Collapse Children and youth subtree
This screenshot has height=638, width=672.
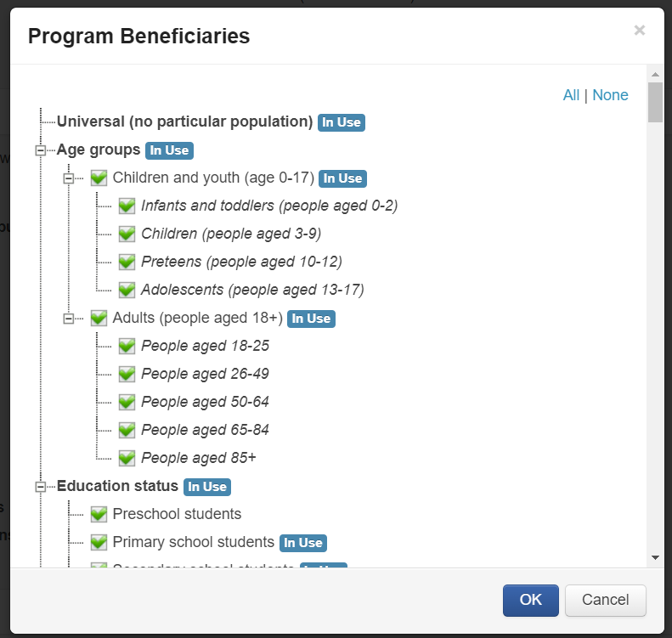coord(69,178)
